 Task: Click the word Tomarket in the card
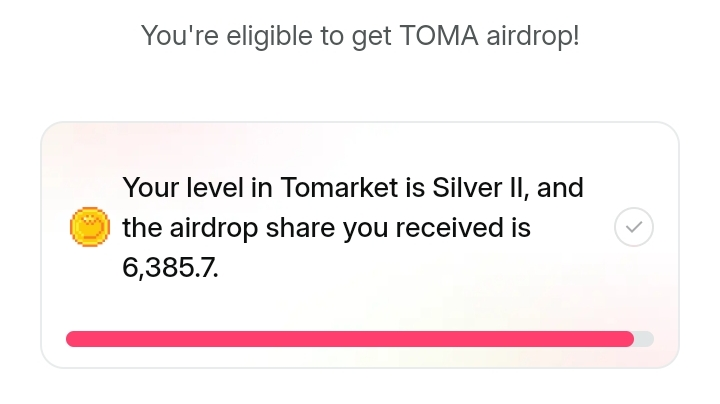341,188
